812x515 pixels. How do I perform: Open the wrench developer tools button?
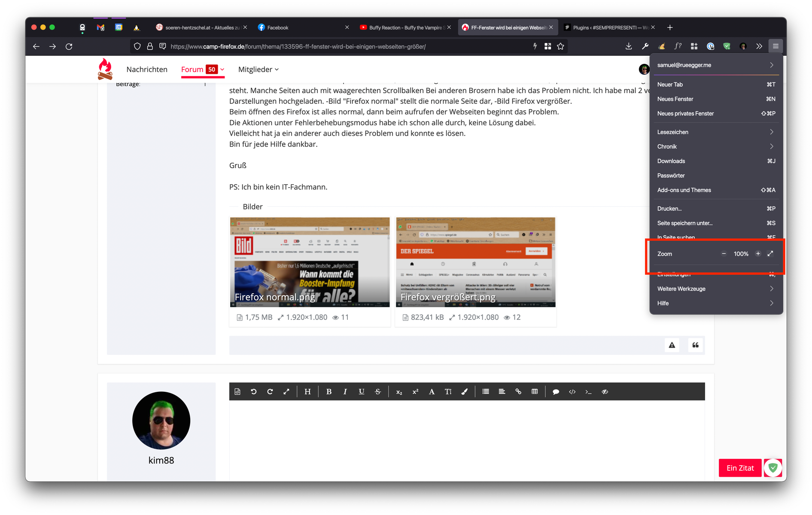coord(645,46)
